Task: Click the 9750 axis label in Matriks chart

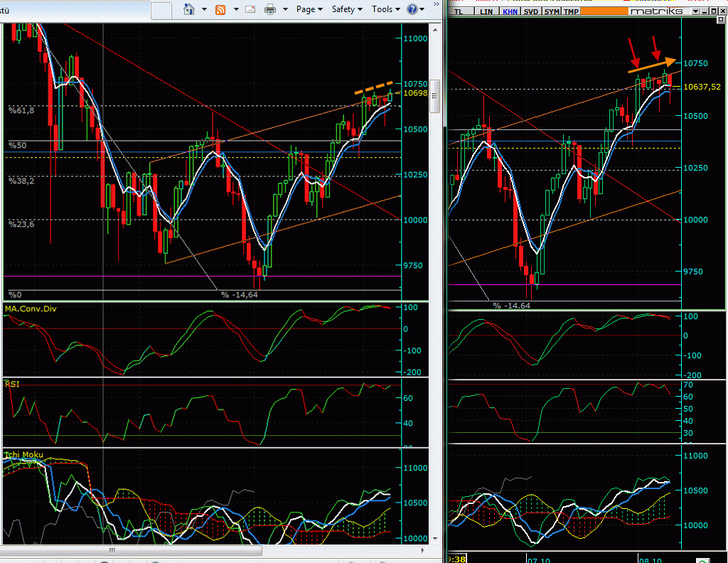Action: tap(695, 272)
